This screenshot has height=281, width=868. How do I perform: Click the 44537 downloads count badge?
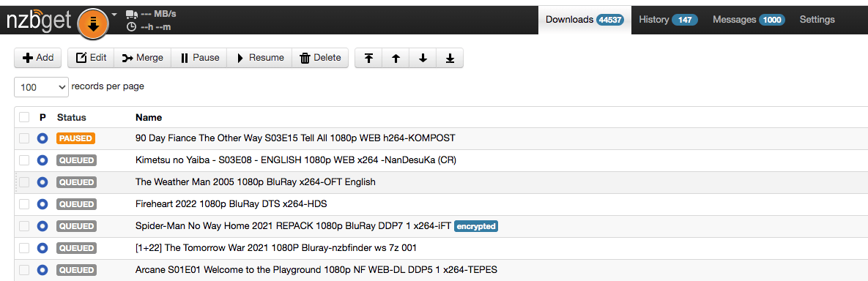[x=610, y=20]
